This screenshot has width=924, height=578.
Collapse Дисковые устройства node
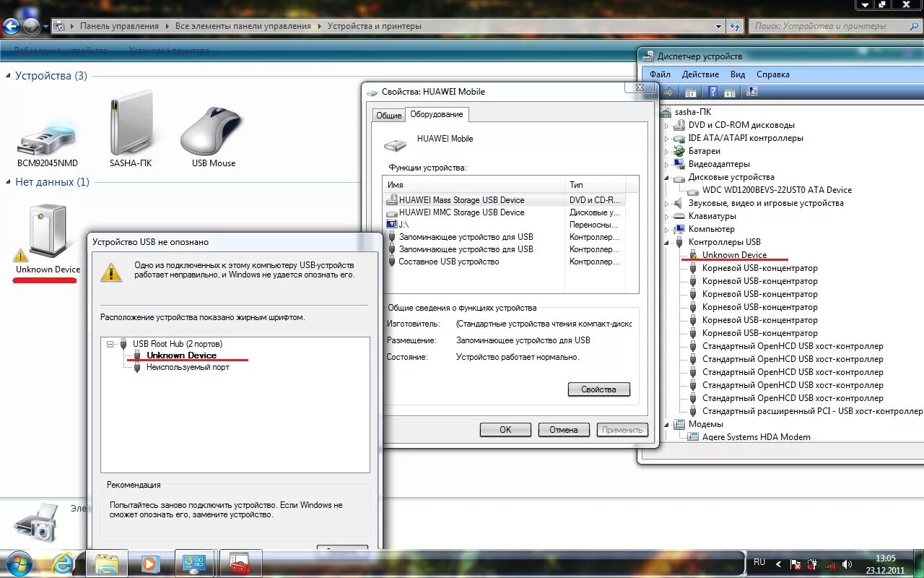[667, 177]
